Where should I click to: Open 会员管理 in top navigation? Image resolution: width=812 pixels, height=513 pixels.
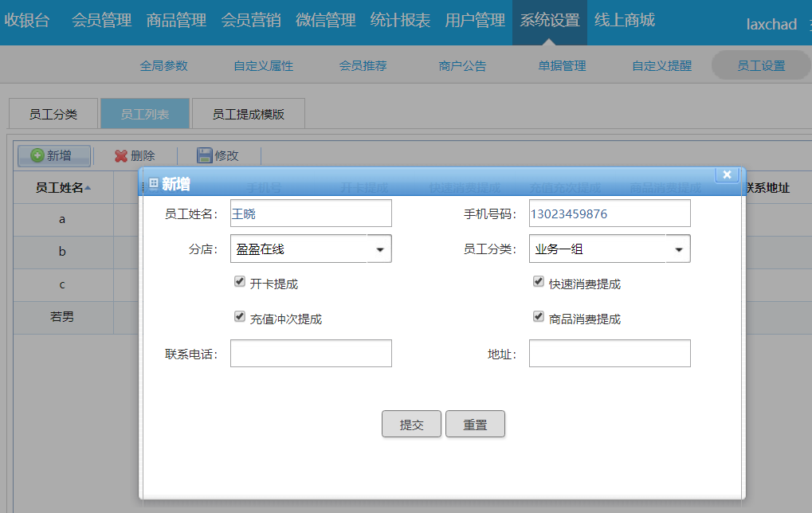click(101, 21)
